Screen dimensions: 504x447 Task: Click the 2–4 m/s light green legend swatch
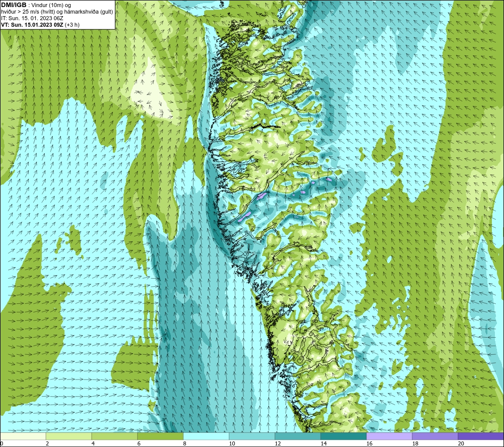(69, 436)
